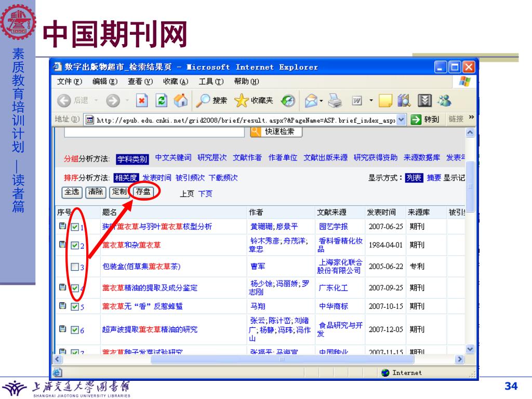The height and width of the screenshot is (399, 532).
Task: Click the vertical scrollbar up arrow
Action: point(470,132)
